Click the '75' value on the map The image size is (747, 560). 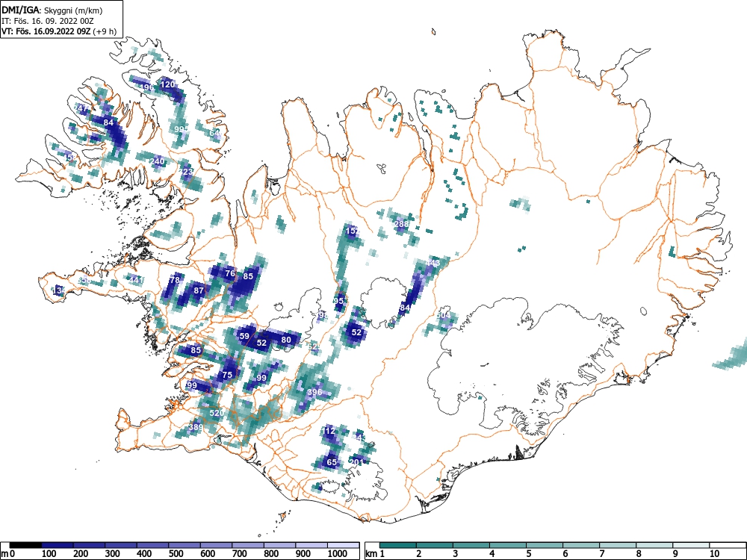tap(228, 375)
